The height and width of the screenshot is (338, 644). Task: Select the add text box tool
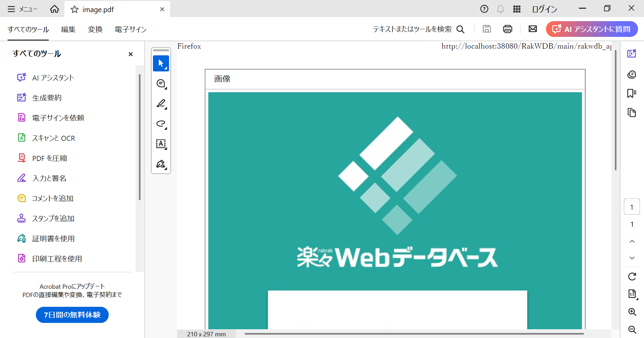tap(161, 144)
